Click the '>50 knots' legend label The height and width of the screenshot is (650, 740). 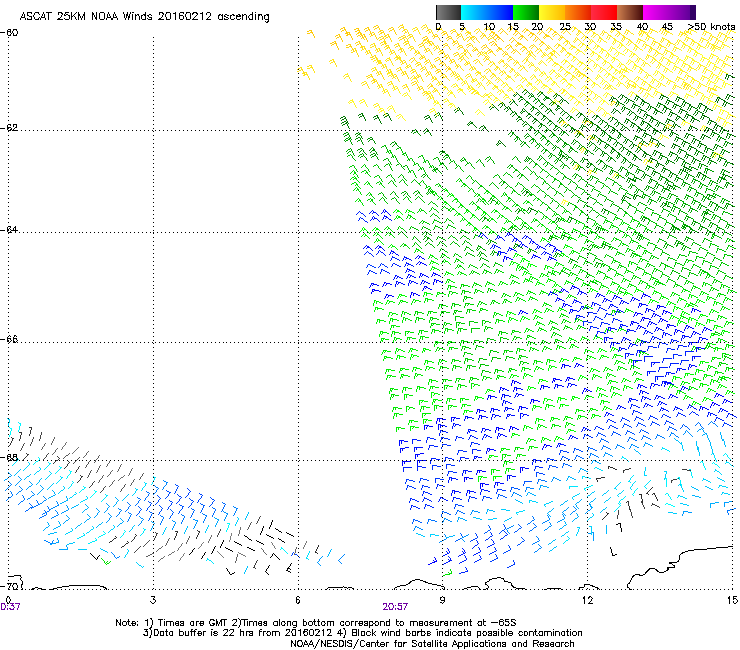click(711, 27)
